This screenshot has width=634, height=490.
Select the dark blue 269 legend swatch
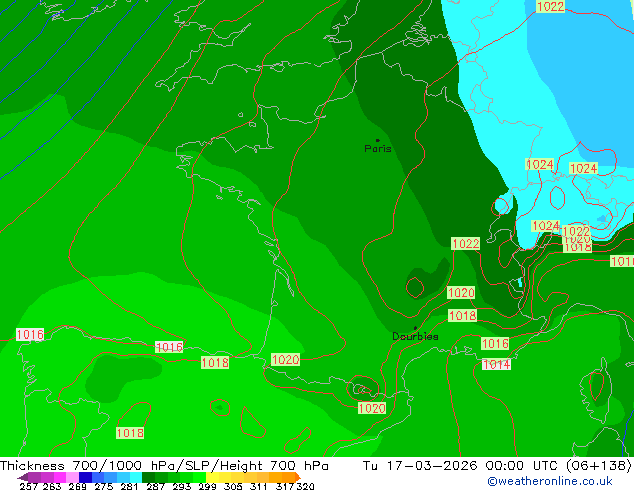[x=85, y=477]
